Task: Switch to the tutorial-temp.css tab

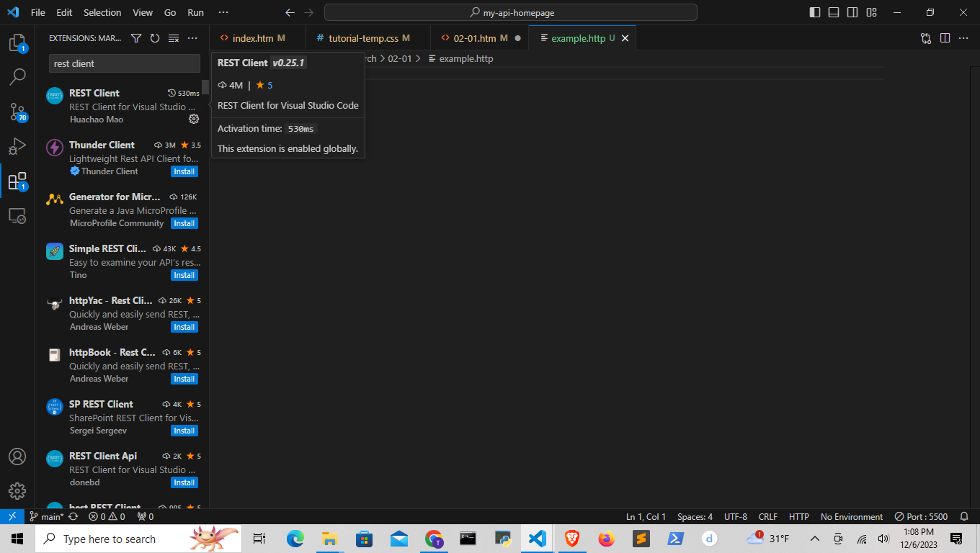Action: tap(368, 38)
